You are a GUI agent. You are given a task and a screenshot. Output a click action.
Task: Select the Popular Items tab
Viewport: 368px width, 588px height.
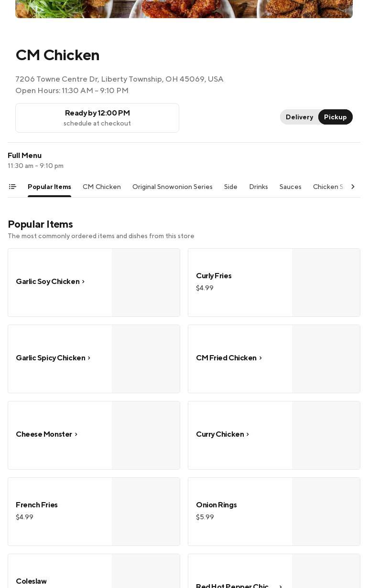pos(49,187)
